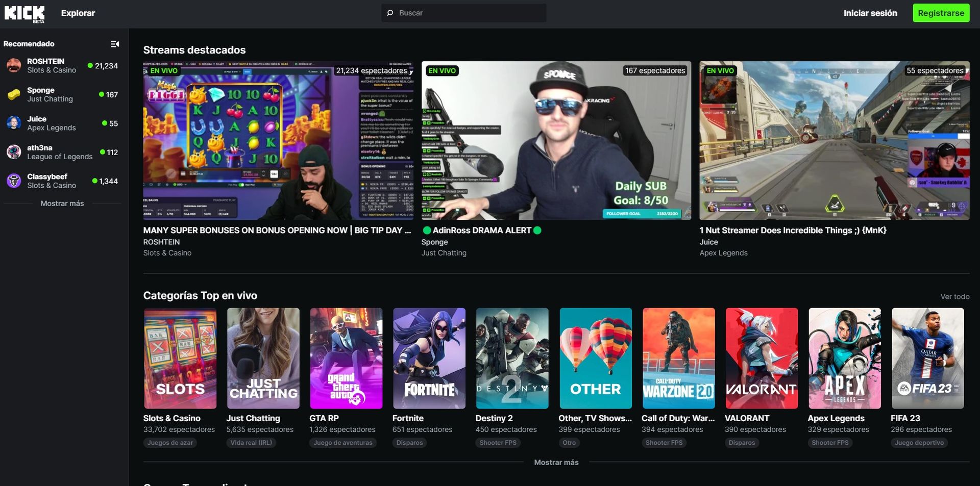The width and height of the screenshot is (980, 486).
Task: Select the Fortnite category cover
Action: coord(429,358)
